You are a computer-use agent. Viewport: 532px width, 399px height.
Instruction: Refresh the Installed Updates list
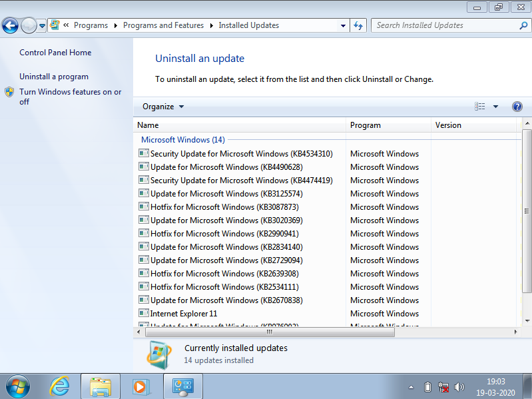tap(358, 25)
